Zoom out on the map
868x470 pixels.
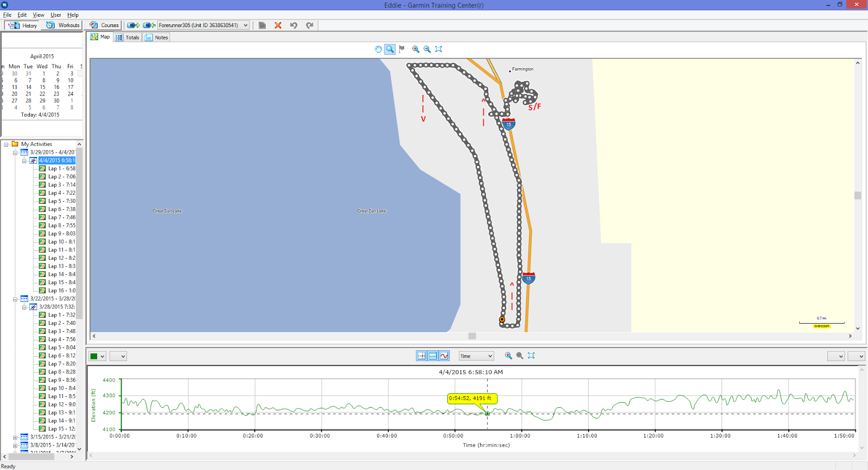pyautogui.click(x=427, y=49)
